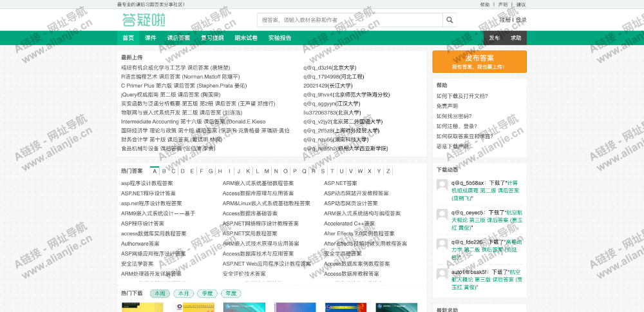Viewport: 644px width, 312px height.
Task: Click avatar next to auto1@bsak5f
Action: click(x=442, y=274)
